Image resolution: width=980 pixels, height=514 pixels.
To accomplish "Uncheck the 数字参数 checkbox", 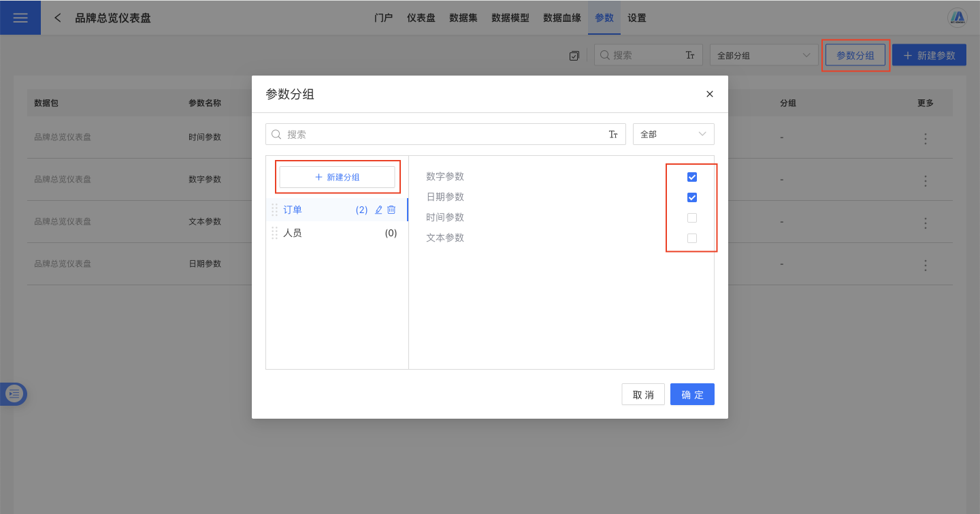I will pos(692,177).
